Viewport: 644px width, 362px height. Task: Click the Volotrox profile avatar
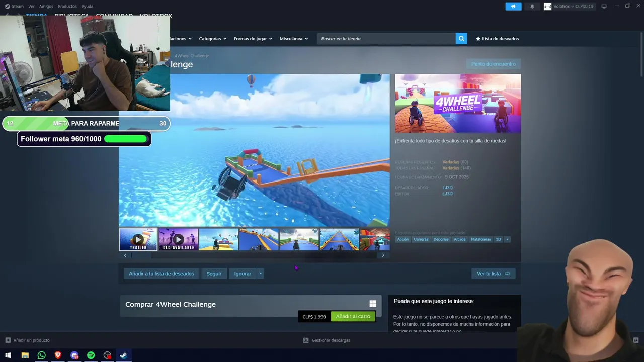(x=547, y=7)
